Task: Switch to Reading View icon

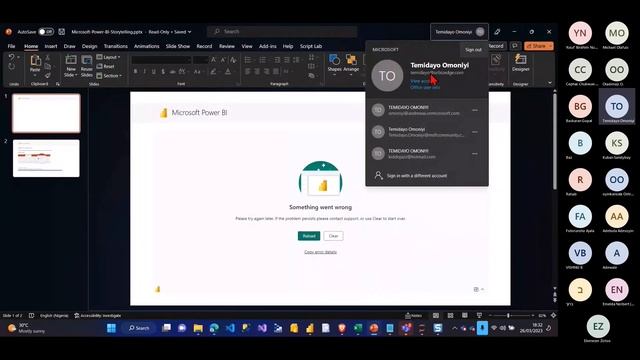Action: pyautogui.click(x=465, y=316)
